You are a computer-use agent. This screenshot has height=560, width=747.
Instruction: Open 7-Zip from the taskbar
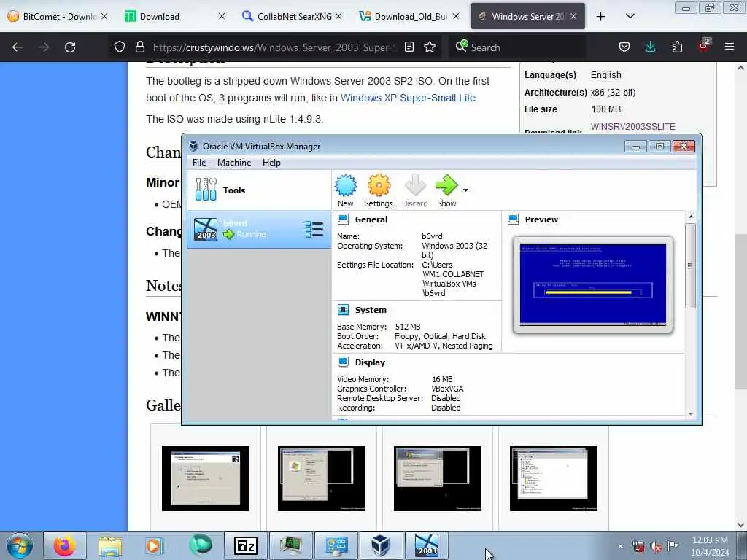pos(246,545)
